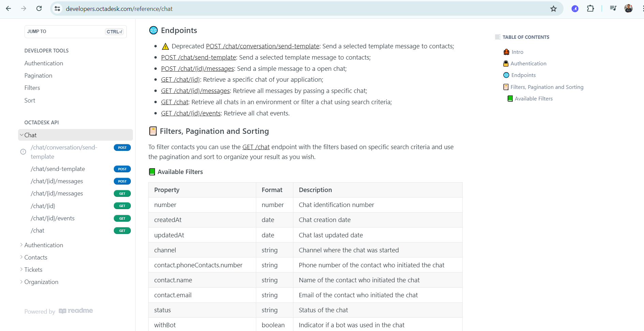The image size is (644, 331).
Task: Open the /chat sidebar entry
Action: 37,231
